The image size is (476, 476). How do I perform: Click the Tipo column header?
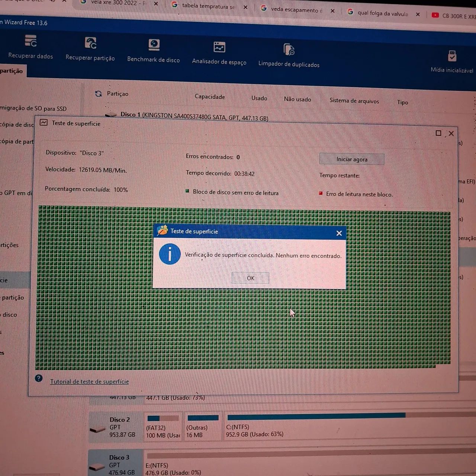click(402, 102)
